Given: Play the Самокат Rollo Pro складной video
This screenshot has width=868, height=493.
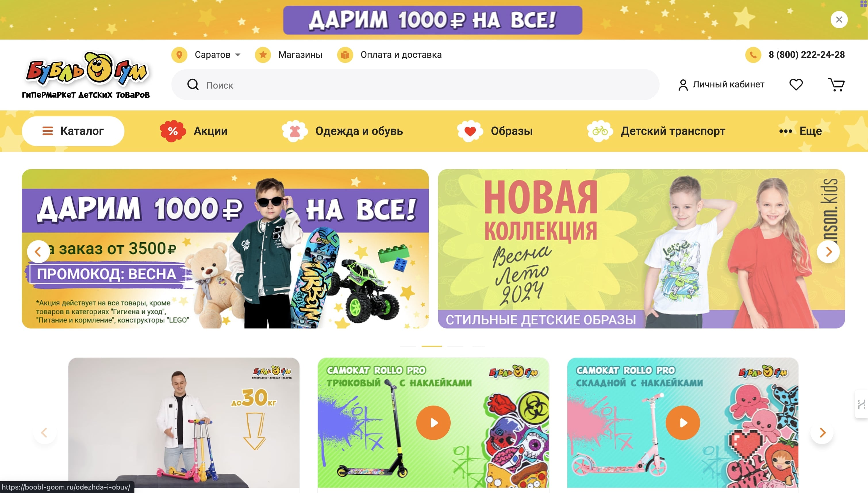Looking at the screenshot, I should click(x=683, y=423).
